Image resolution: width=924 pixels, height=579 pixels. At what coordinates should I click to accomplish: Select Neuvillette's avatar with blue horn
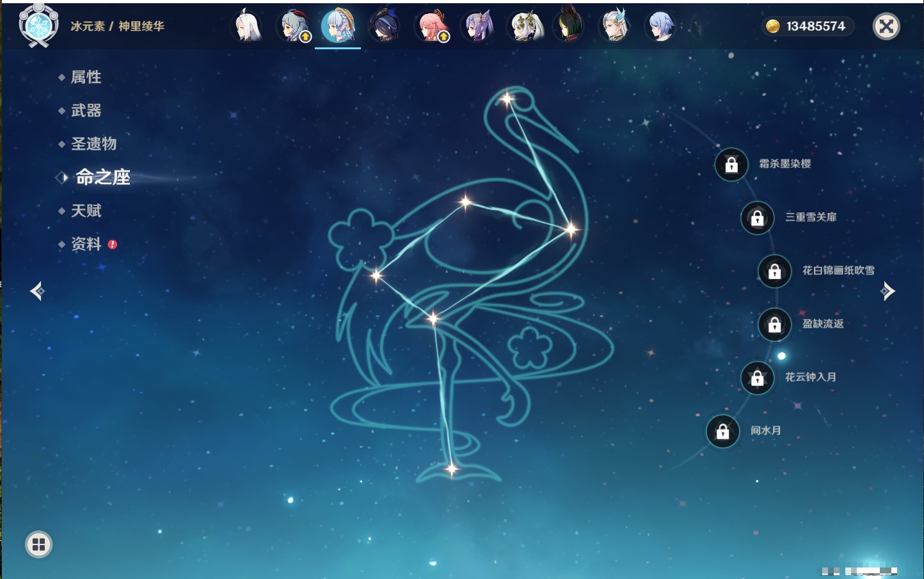click(x=616, y=26)
